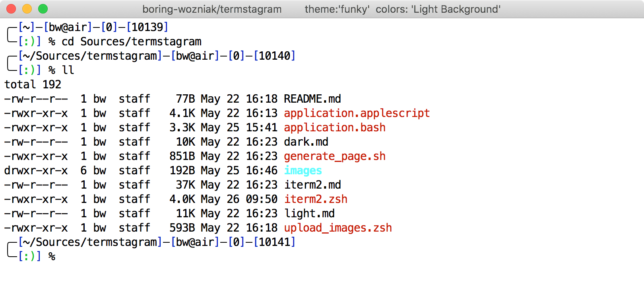
Task: Click the application.applescript filename
Action: point(357,113)
